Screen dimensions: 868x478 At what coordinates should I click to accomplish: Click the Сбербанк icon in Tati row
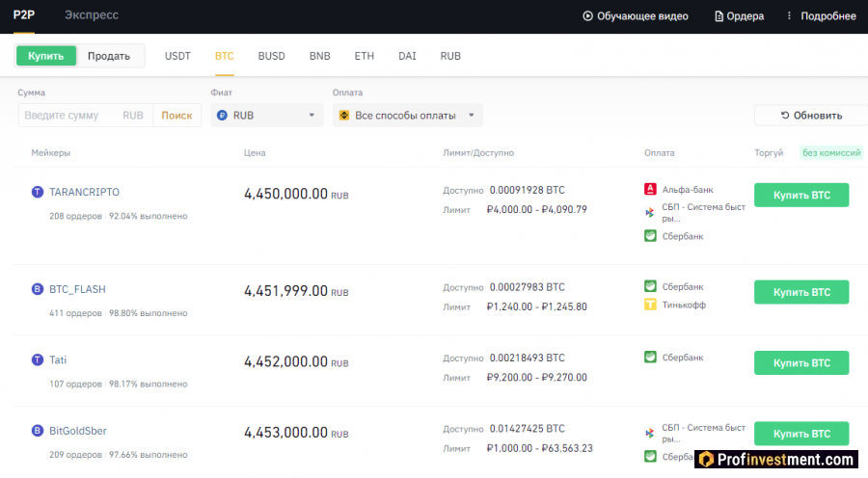click(x=650, y=358)
